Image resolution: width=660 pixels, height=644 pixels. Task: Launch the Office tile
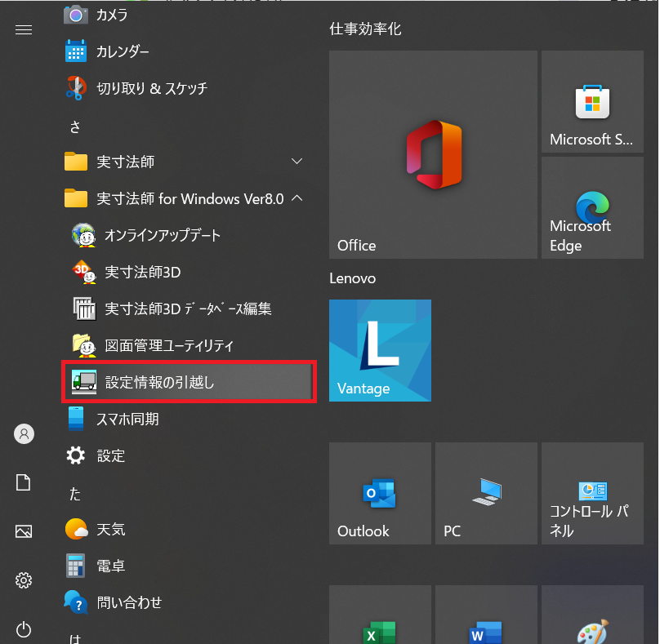click(433, 155)
